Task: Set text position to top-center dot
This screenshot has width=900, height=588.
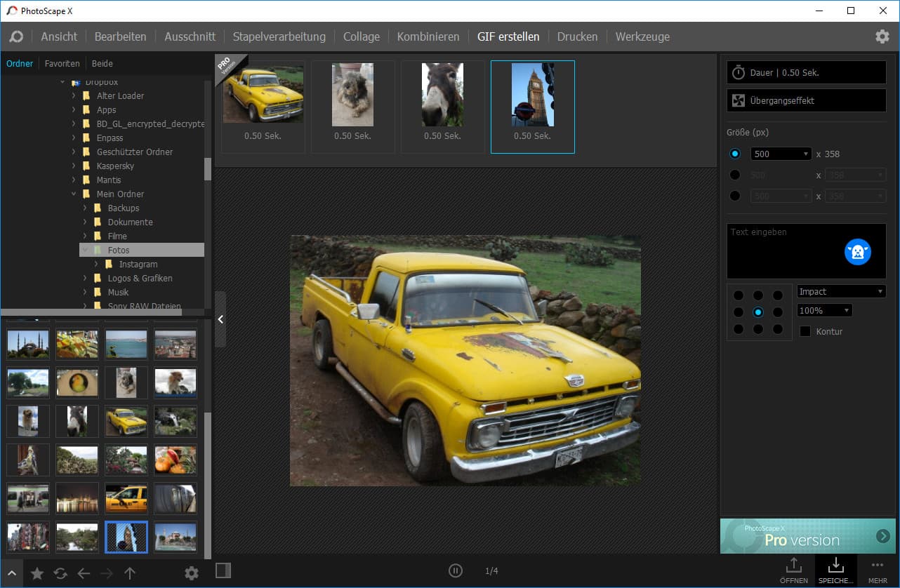Action: tap(758, 295)
